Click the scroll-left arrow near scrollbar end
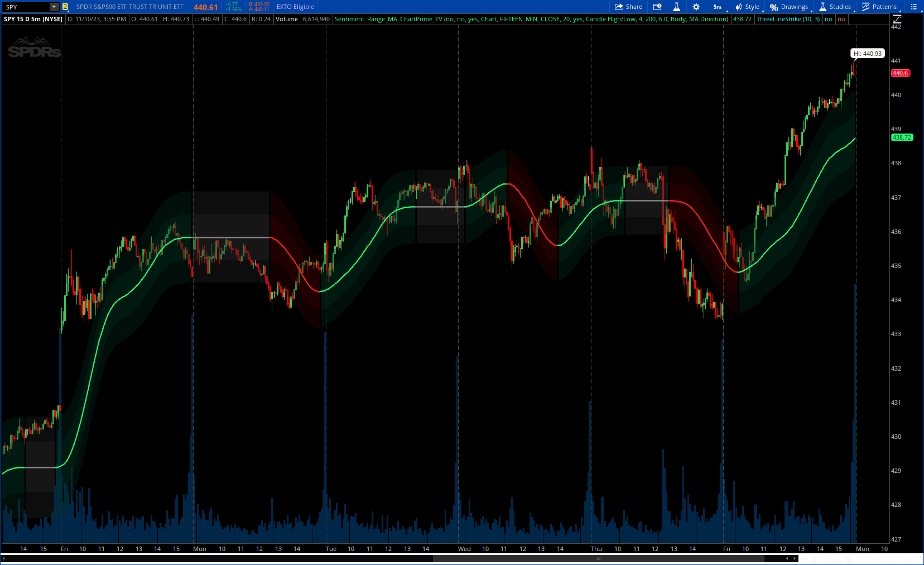The height and width of the screenshot is (565, 924). click(x=787, y=558)
